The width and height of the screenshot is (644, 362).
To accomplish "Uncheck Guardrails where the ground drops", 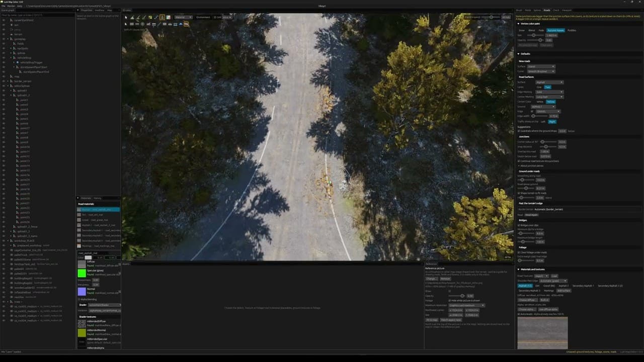I will point(519,131).
